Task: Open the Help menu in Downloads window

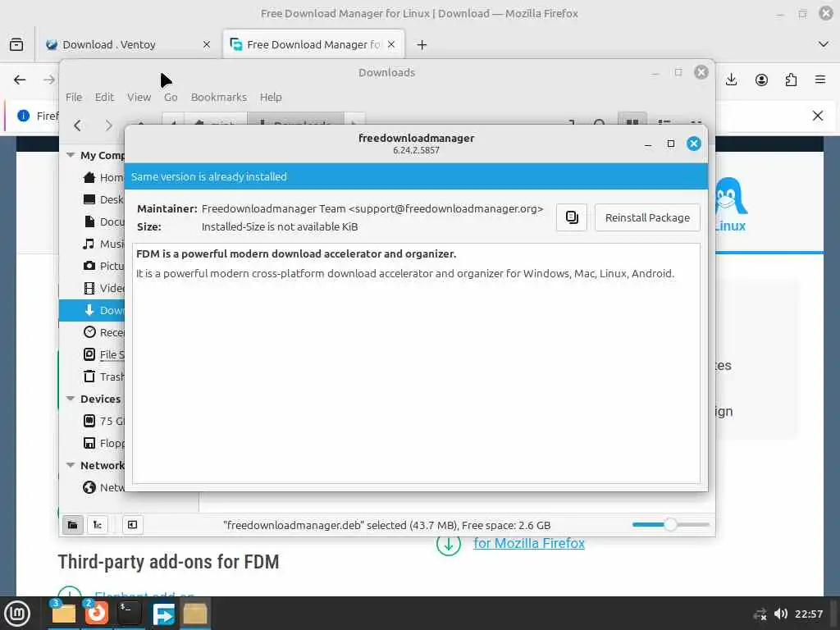Action: click(x=271, y=97)
